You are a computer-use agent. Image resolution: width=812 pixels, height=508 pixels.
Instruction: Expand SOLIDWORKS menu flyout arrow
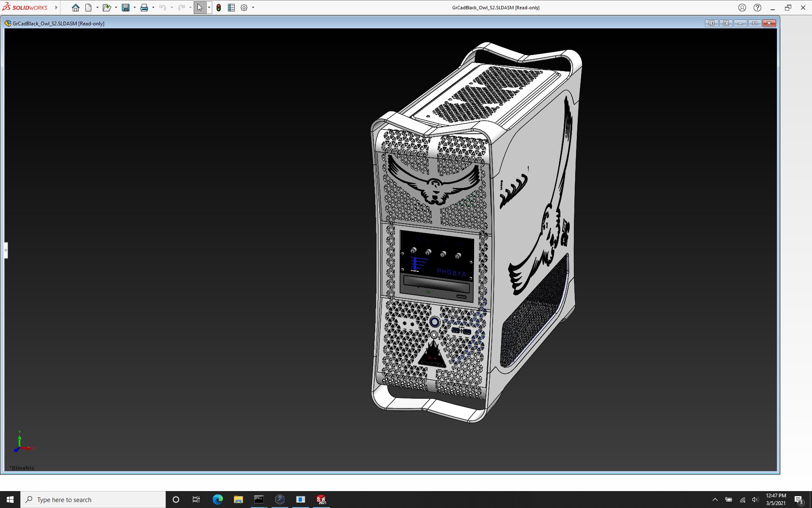click(56, 8)
